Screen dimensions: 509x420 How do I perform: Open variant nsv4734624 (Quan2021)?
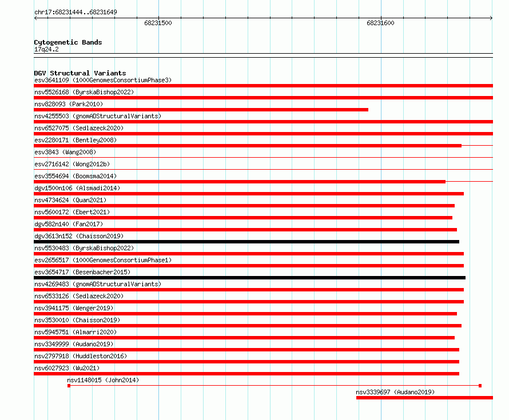70,200
